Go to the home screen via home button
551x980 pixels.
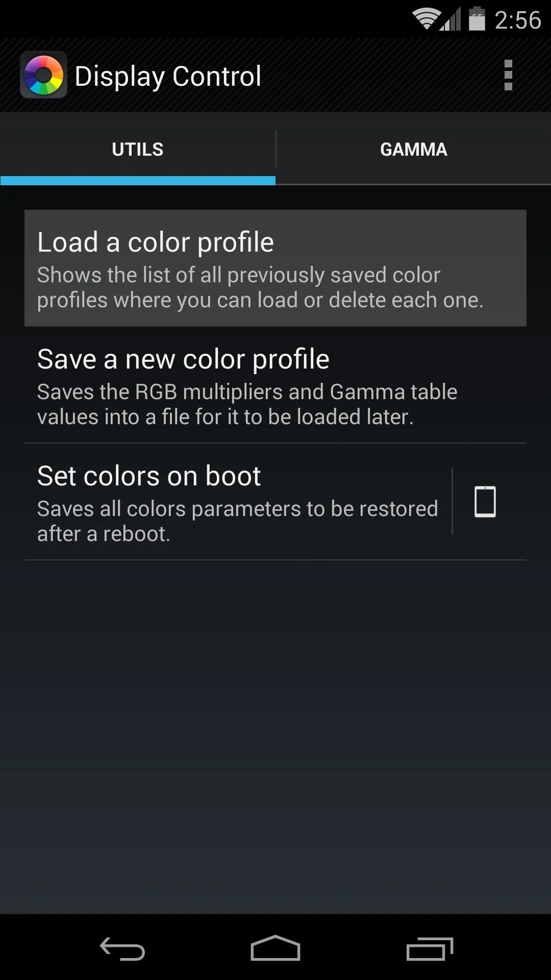[275, 948]
